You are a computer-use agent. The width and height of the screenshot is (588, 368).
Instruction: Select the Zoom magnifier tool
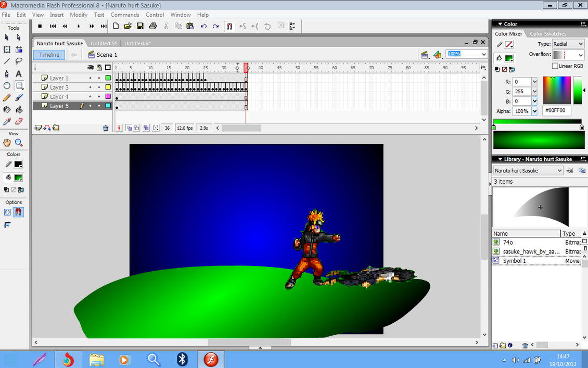(19, 143)
